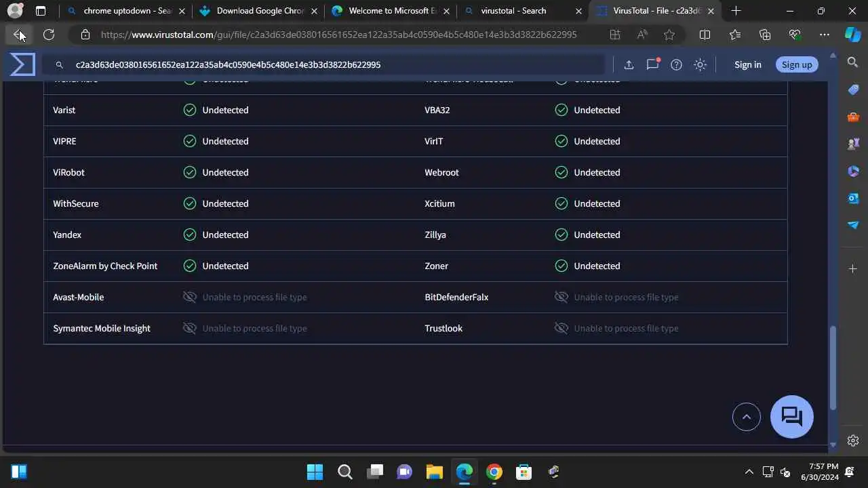Open the help question mark icon
The height and width of the screenshot is (488, 868).
pyautogui.click(x=676, y=64)
